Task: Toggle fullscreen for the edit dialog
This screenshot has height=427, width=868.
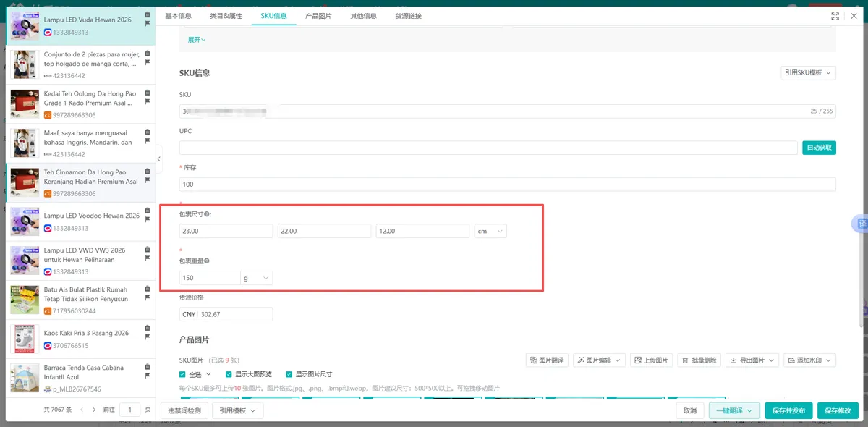Action: (835, 16)
